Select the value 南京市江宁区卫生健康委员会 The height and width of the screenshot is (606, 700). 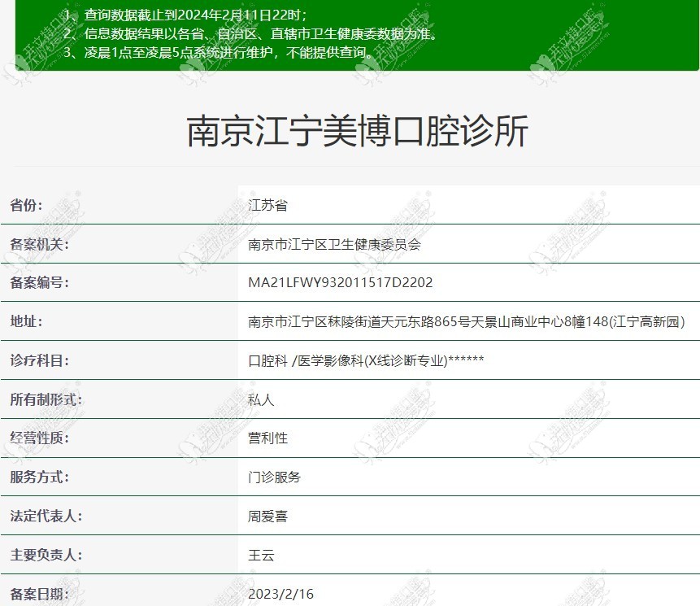click(x=334, y=244)
